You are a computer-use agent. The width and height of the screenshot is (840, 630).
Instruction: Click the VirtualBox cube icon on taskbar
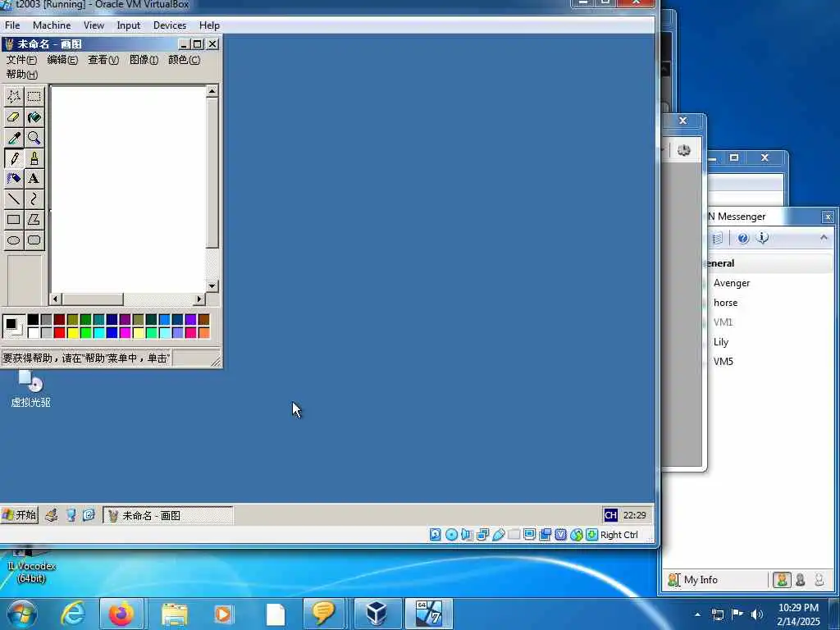coord(377,614)
